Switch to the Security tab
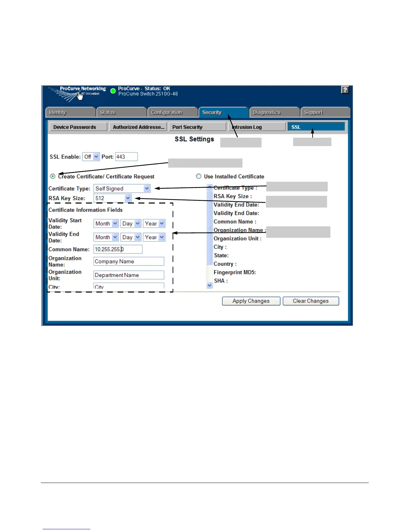 click(224, 112)
